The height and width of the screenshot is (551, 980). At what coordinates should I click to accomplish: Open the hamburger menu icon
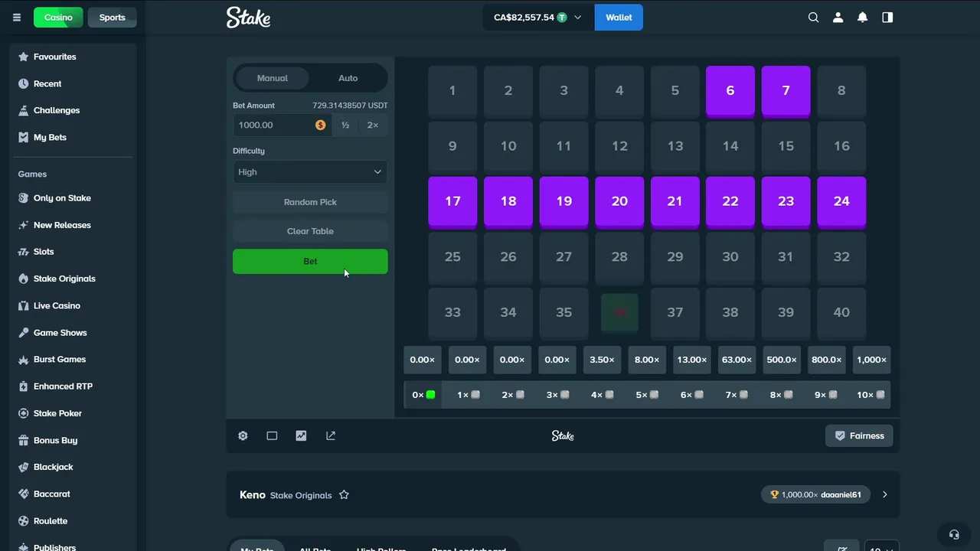(x=17, y=18)
